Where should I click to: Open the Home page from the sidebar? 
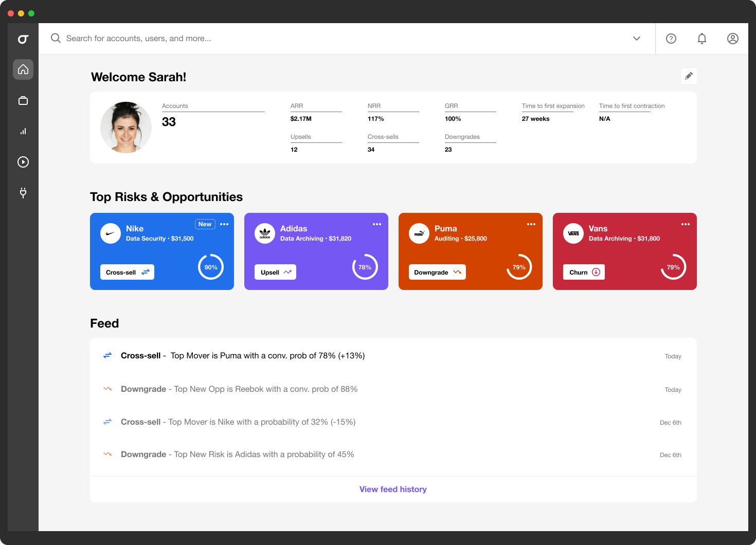[x=23, y=69]
